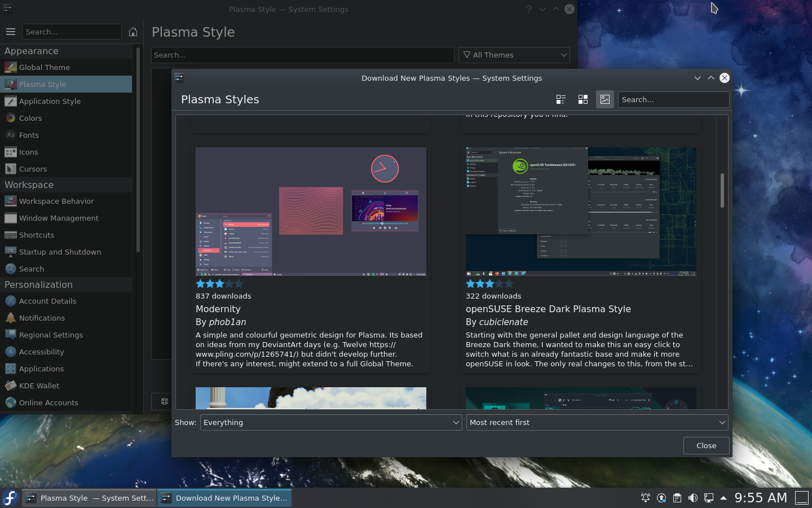Expand hidden system tray icons
This screenshot has width=812, height=508.
coord(723,498)
